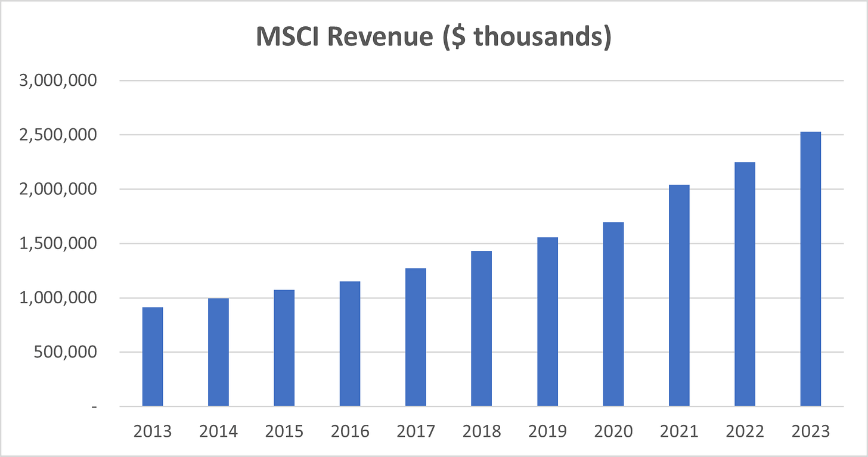Click the chart title MSCI Revenue ($ thousands)
The height and width of the screenshot is (457, 868).
point(433,37)
